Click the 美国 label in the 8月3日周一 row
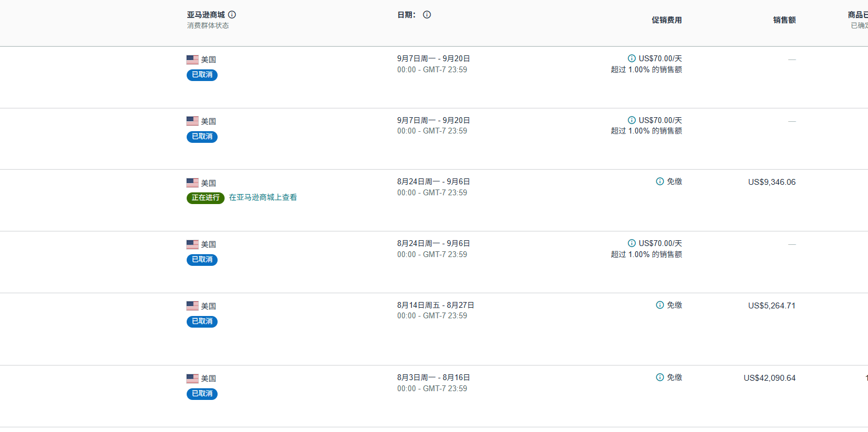This screenshot has height=432, width=868. click(x=209, y=379)
